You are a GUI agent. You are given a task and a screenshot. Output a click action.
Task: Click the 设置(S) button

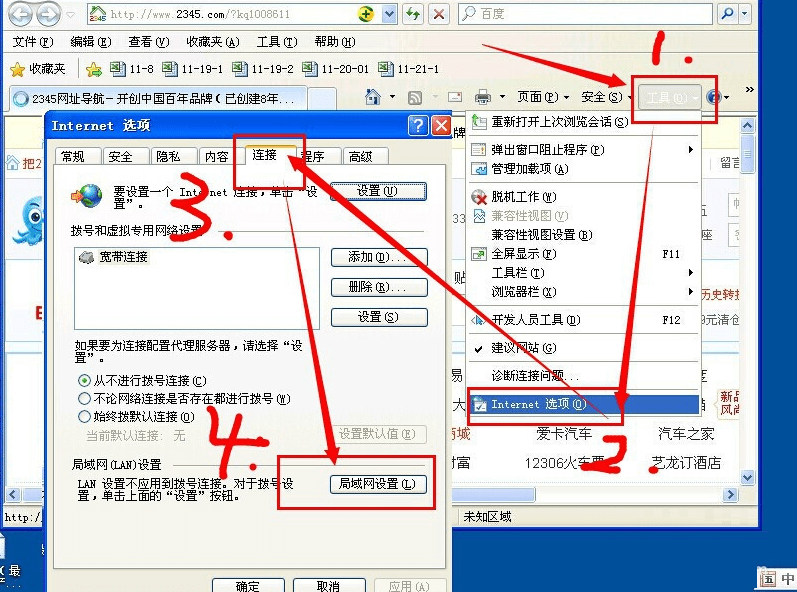coord(379,317)
